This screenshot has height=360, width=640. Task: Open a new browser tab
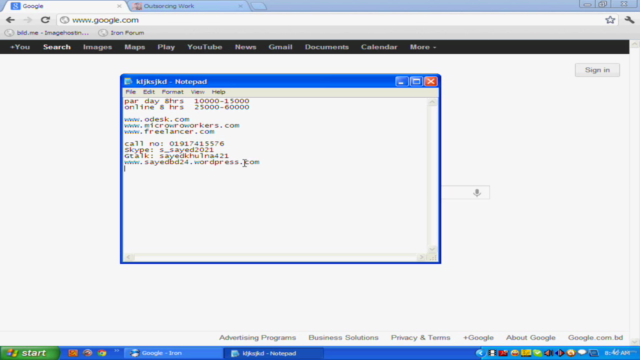pos(258,6)
